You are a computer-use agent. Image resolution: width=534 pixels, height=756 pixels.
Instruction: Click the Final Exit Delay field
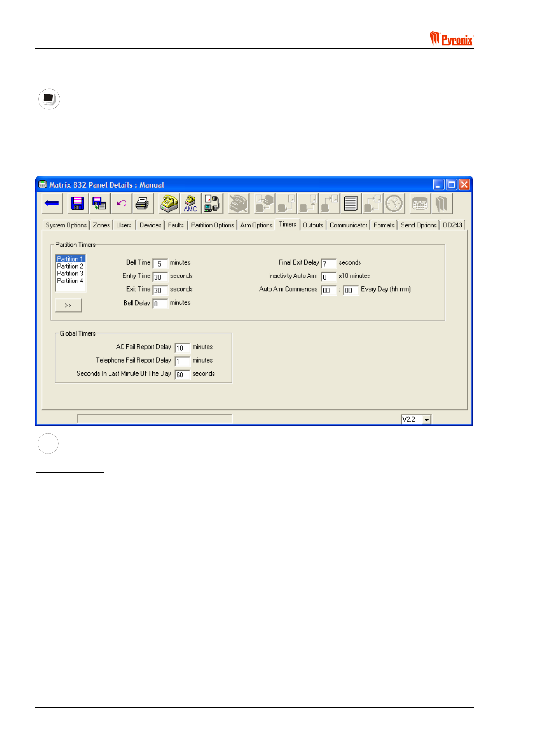coord(329,263)
